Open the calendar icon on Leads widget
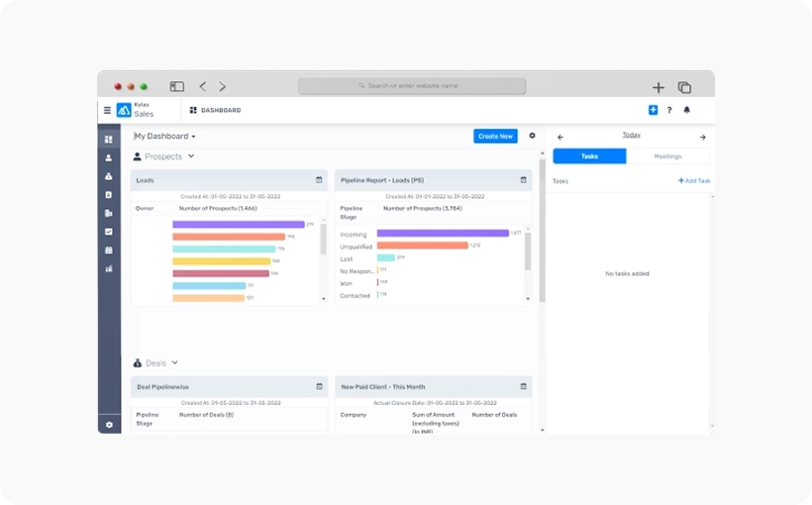 coord(319,180)
